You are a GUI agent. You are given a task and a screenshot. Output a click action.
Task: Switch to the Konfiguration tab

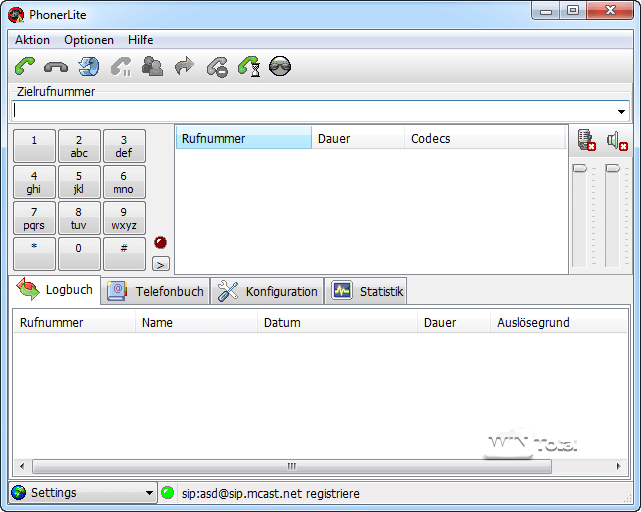point(267,291)
